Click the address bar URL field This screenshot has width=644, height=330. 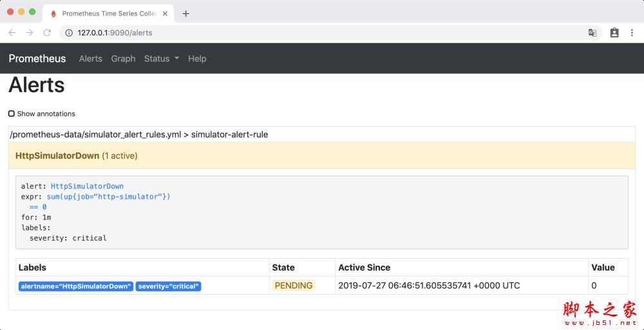click(322, 33)
